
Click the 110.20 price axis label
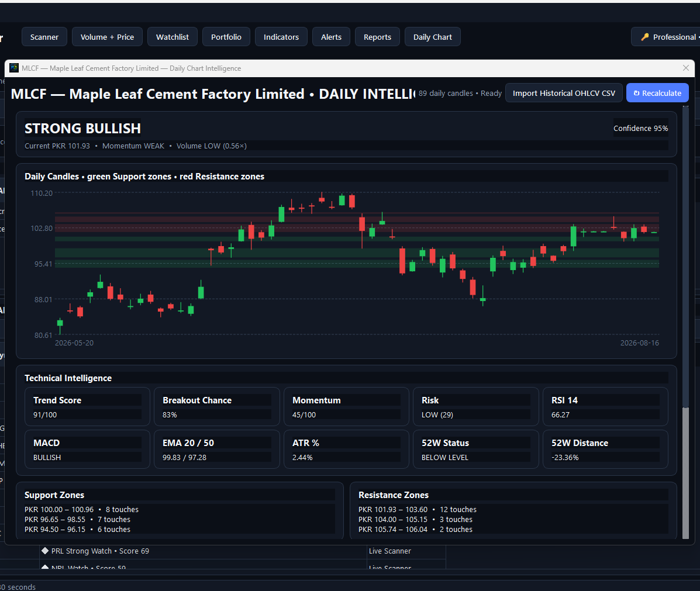pos(42,193)
